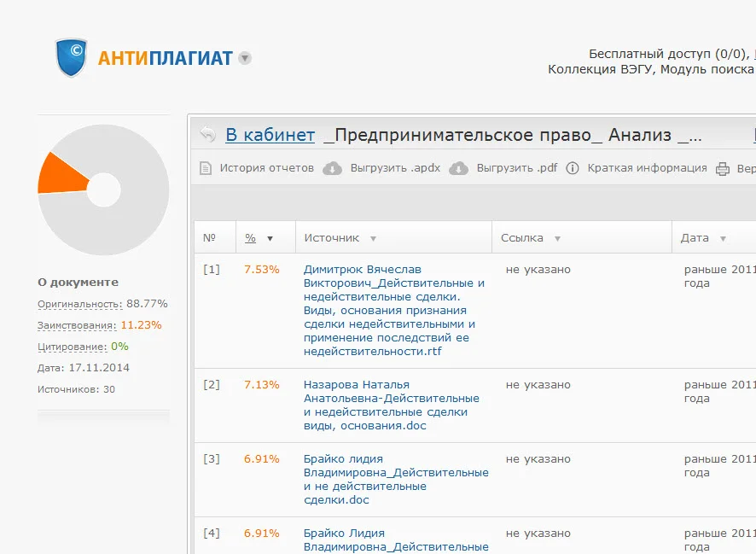
Task: Click the Оригинальность label
Action: pos(80,304)
